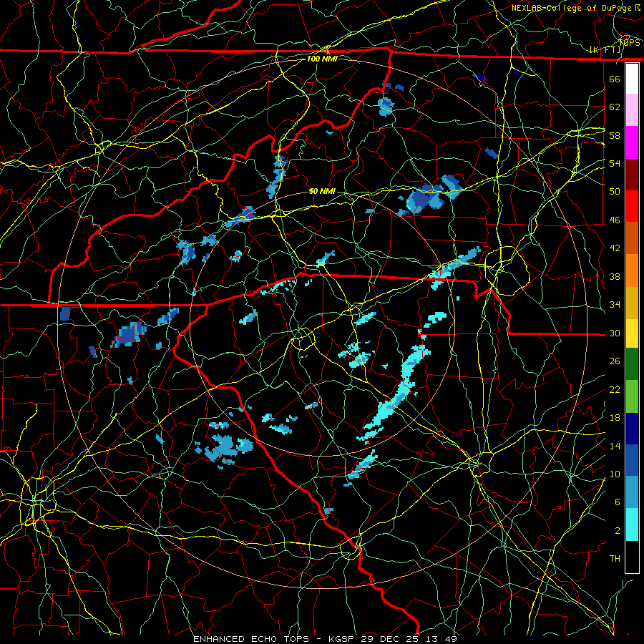
Task: Click the legend value 62
Action: pos(615,107)
